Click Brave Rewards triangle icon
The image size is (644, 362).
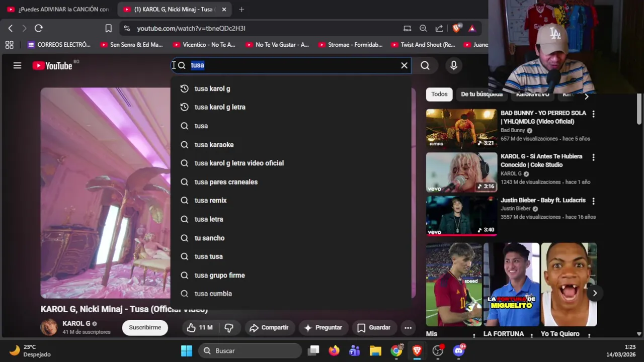point(472,29)
